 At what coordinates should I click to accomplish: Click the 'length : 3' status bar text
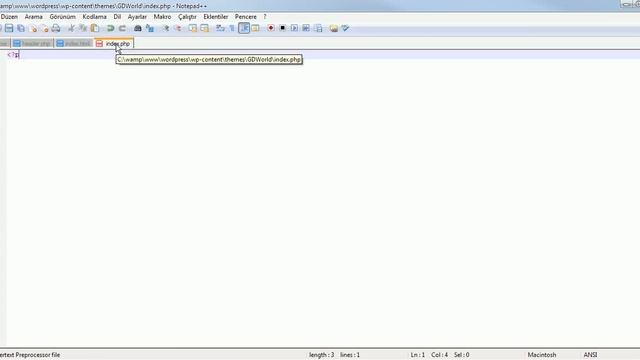[x=321, y=355]
